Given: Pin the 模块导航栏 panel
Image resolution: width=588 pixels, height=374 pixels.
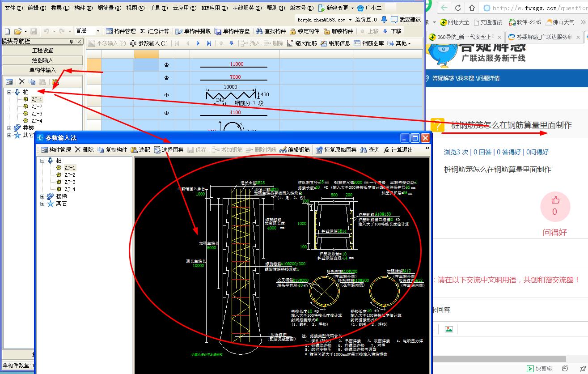Looking at the screenshot, I should (x=71, y=42).
